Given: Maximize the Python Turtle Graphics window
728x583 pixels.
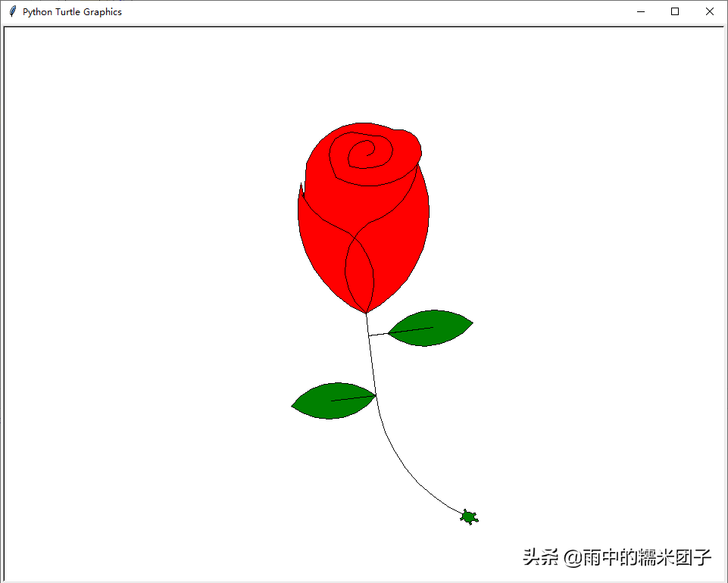Looking at the screenshot, I should pos(675,11).
